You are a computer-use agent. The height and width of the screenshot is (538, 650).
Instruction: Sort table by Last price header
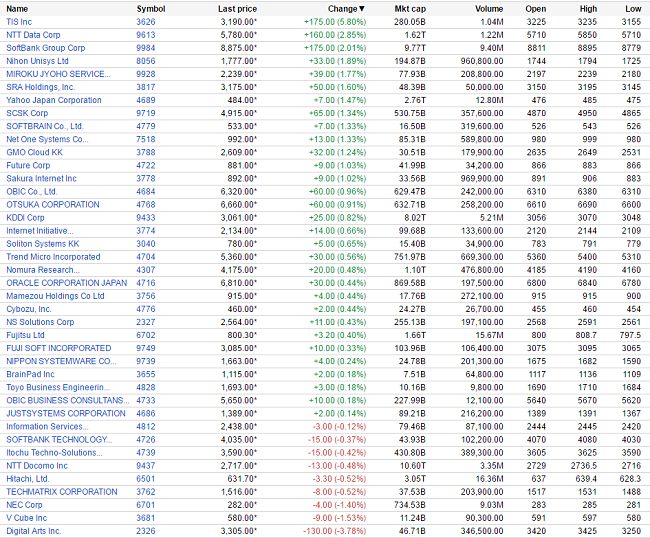click(x=238, y=9)
